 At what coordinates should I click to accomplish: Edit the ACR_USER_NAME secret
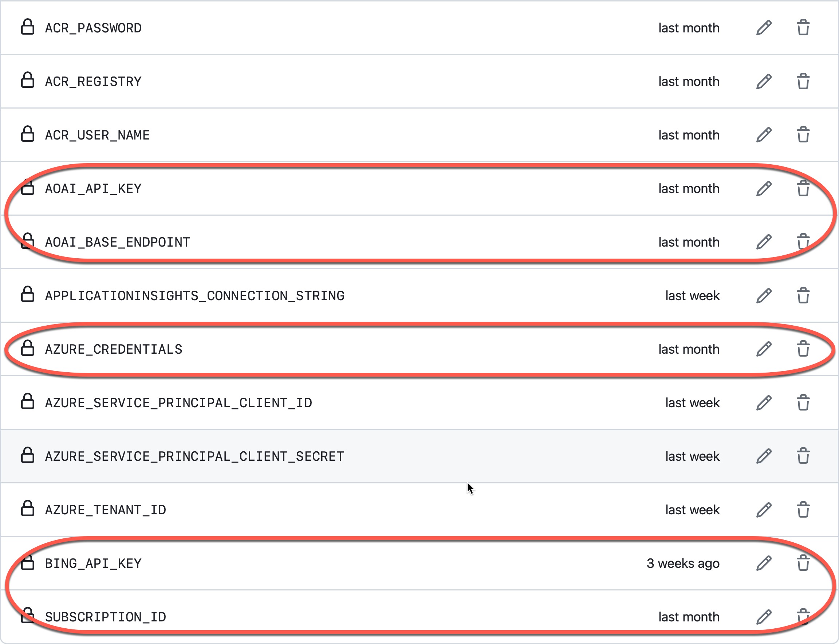point(764,135)
